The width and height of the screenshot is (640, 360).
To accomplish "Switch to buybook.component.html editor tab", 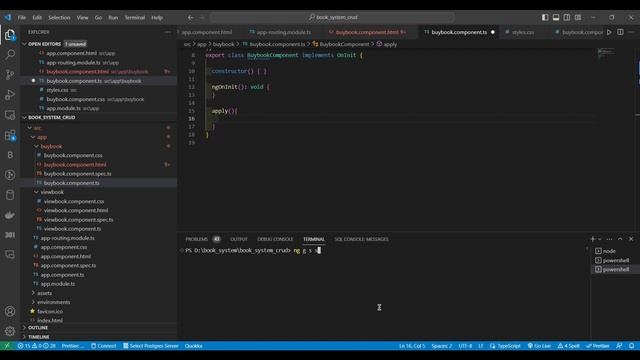I will [367, 32].
